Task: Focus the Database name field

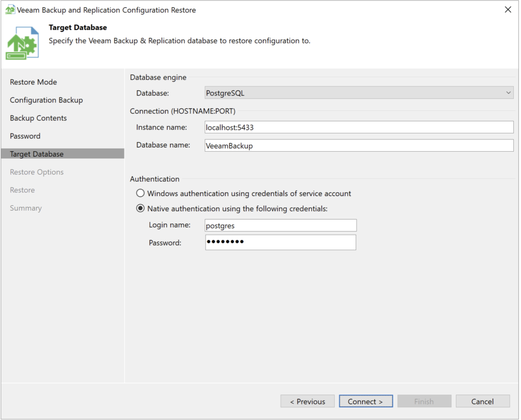Action: tap(359, 145)
